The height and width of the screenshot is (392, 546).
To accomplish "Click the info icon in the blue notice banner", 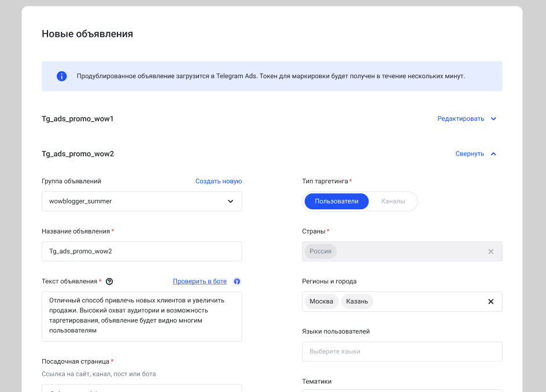I will pyautogui.click(x=61, y=76).
